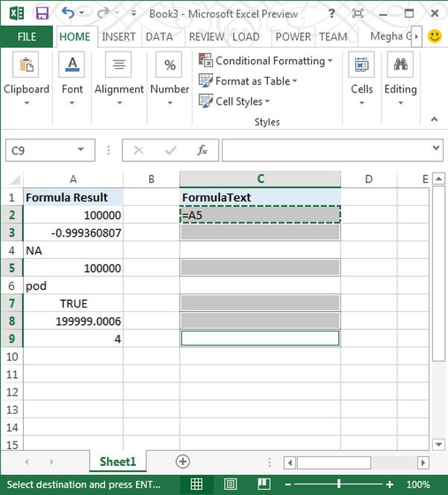Image resolution: width=448 pixels, height=495 pixels.
Task: Select row 4 header
Action: [x=12, y=251]
